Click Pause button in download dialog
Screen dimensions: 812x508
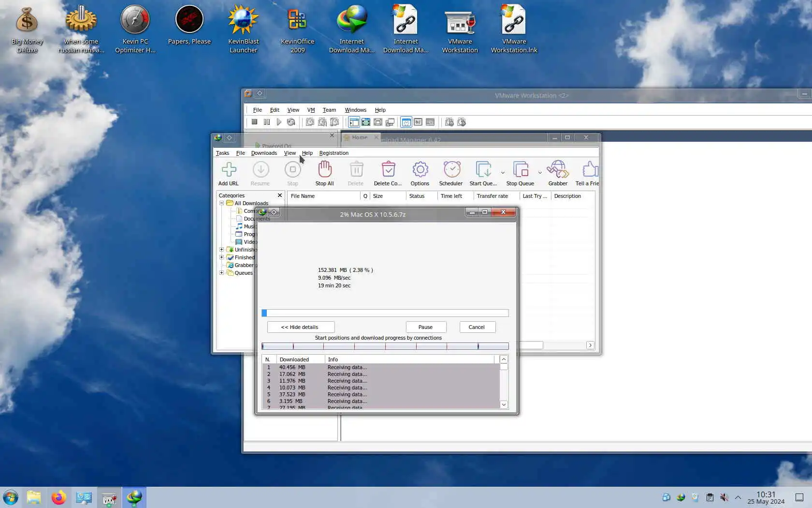pos(426,327)
